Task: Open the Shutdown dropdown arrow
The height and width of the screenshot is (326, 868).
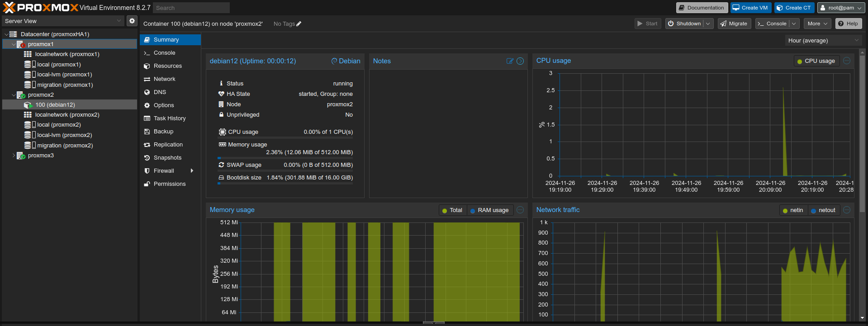Action: click(708, 24)
